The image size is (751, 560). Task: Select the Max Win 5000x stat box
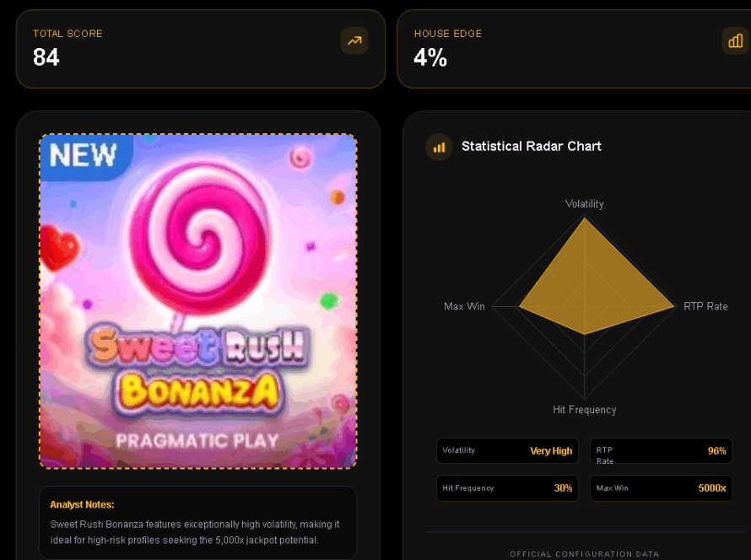click(x=661, y=488)
